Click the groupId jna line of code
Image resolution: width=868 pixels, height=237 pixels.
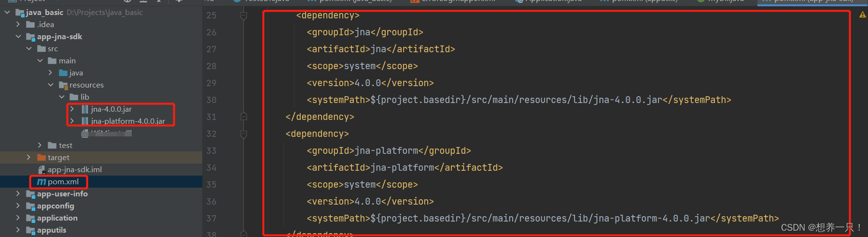pyautogui.click(x=365, y=32)
